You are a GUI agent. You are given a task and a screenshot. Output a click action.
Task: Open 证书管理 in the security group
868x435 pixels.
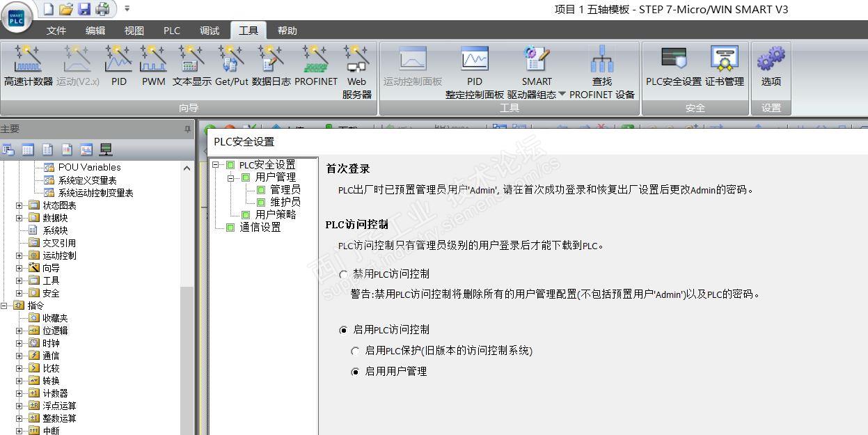pos(725,67)
